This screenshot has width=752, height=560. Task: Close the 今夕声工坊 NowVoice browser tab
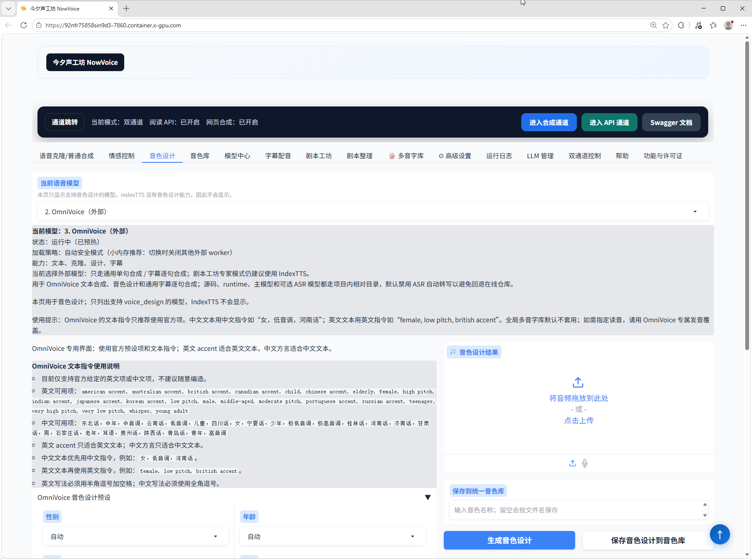pos(111,8)
